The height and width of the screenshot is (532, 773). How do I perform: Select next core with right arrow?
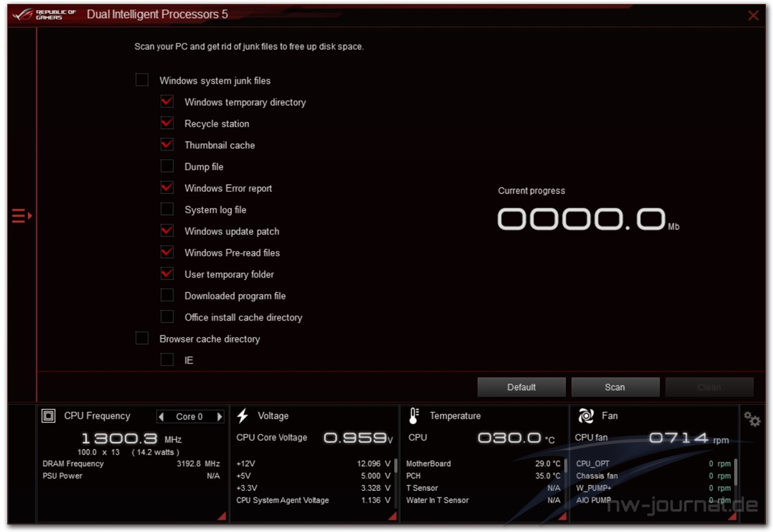point(220,417)
